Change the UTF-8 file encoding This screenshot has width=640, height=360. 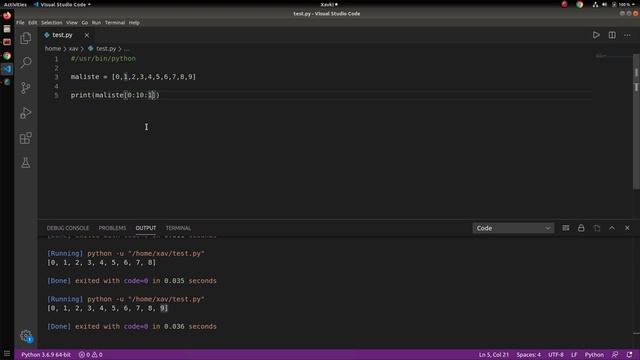tap(556, 355)
